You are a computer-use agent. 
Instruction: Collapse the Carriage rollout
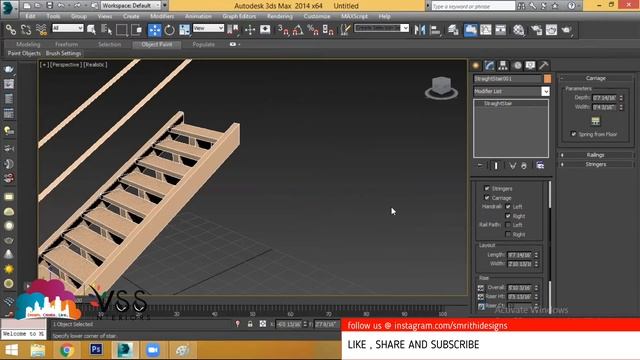pyautogui.click(x=596, y=78)
